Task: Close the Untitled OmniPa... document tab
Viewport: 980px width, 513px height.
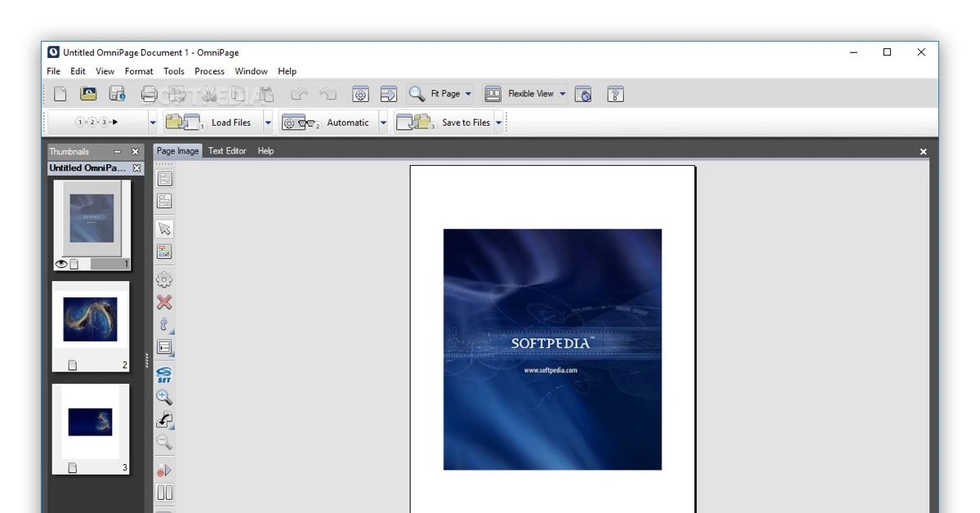Action: tap(136, 168)
